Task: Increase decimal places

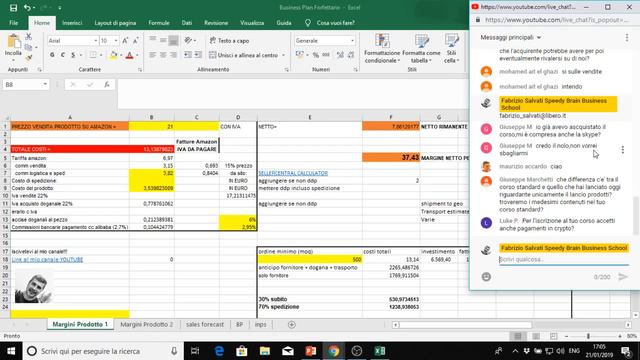Action: (x=340, y=55)
